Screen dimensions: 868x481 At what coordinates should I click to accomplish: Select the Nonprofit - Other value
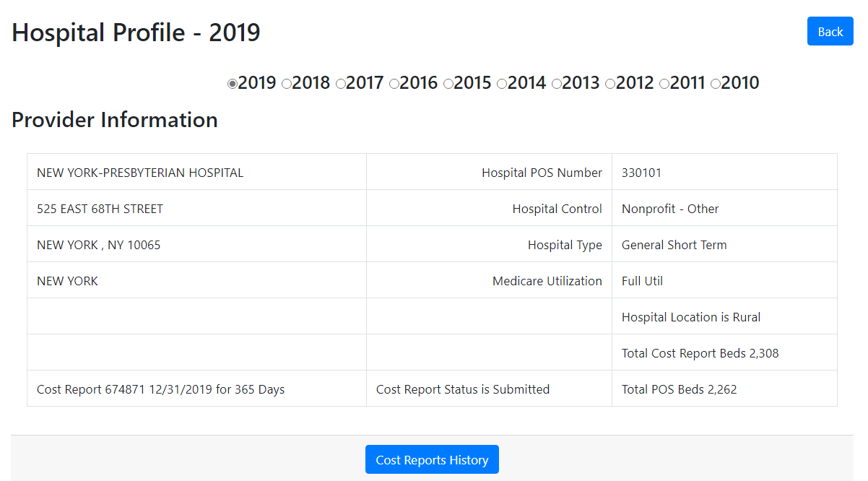pyautogui.click(x=670, y=209)
